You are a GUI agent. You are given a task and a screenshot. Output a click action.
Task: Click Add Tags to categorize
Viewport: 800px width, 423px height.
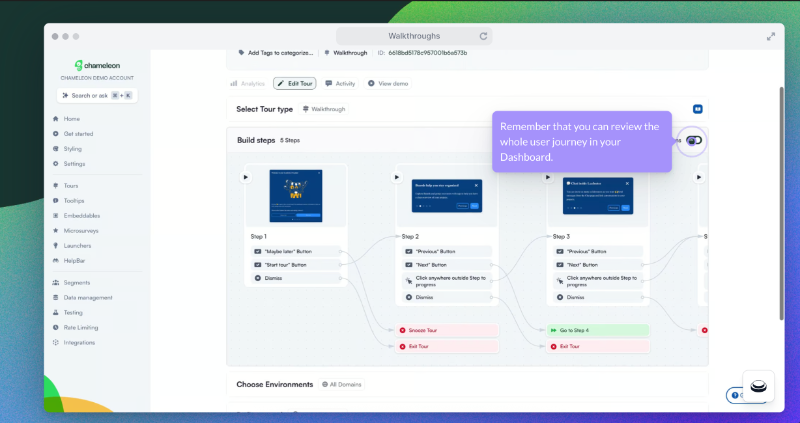tap(276, 53)
